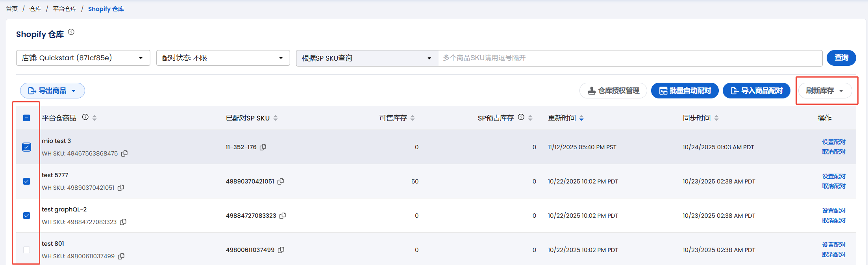868x265 pixels.
Task: Sort table by 更新时间 column
Action: tap(581, 118)
